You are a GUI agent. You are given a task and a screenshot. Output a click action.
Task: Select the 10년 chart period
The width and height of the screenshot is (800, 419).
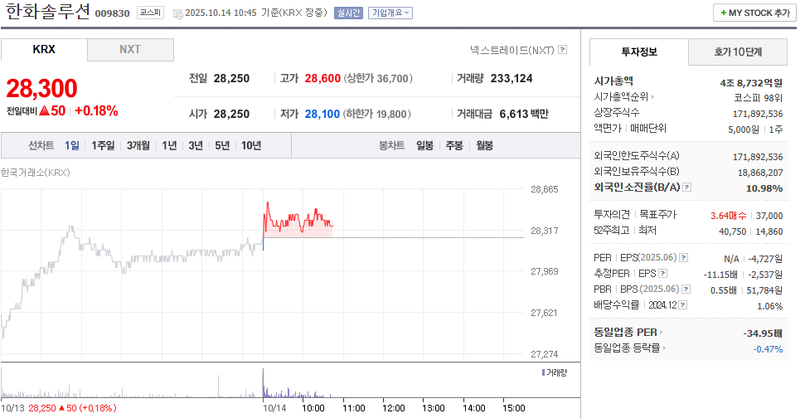click(251, 145)
